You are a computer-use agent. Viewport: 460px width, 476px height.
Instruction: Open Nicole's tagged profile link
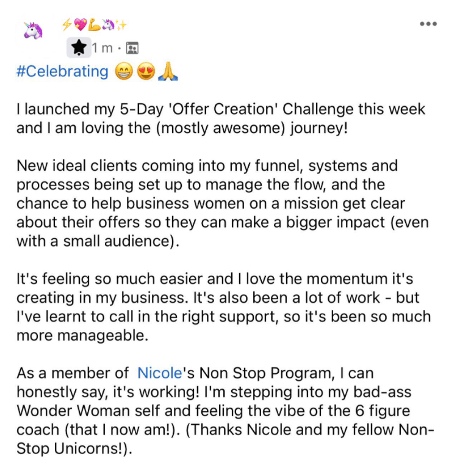point(160,373)
